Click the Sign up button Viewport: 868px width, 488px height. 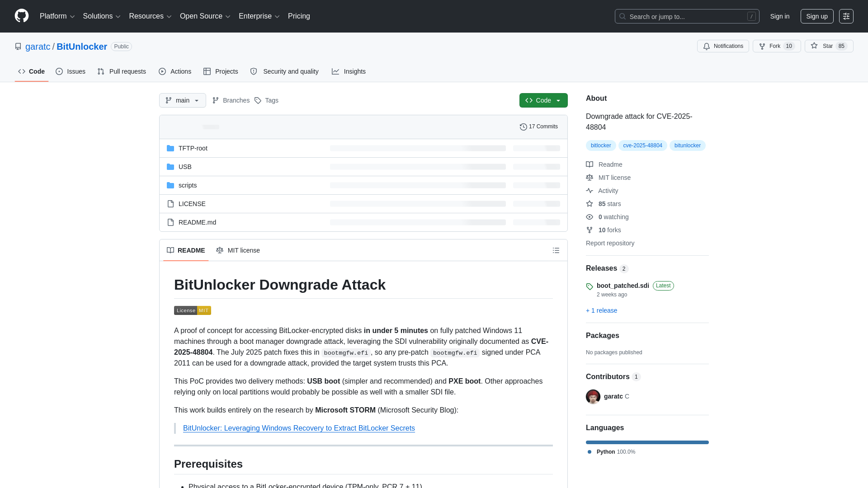pyautogui.click(x=817, y=16)
